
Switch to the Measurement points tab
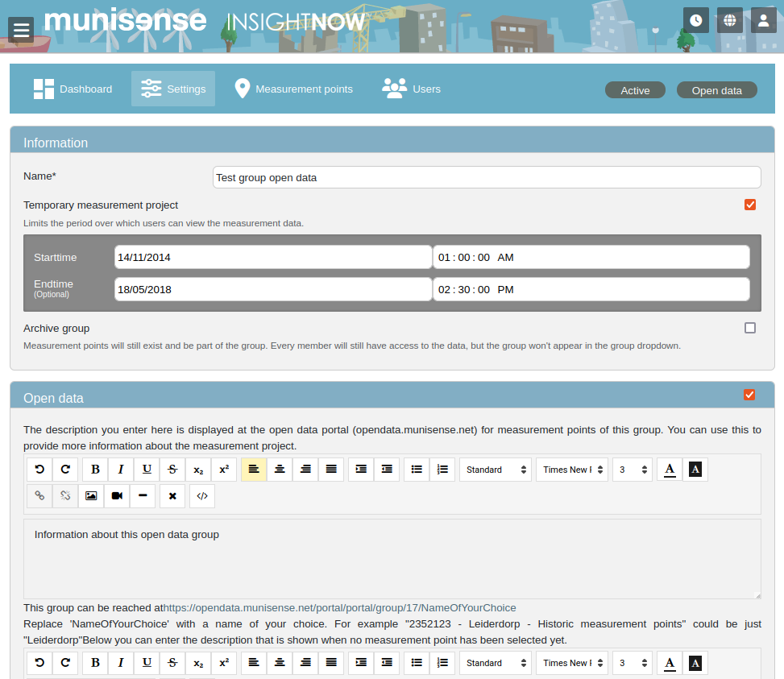tap(294, 89)
